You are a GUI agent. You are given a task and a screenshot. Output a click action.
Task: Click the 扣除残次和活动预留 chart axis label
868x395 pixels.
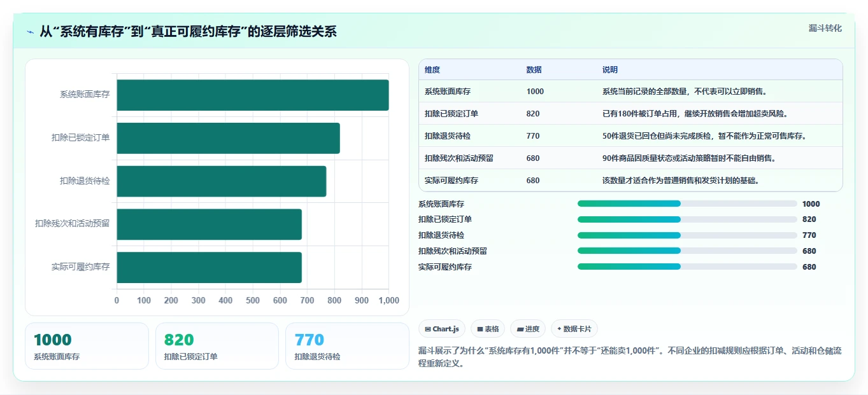click(x=73, y=223)
